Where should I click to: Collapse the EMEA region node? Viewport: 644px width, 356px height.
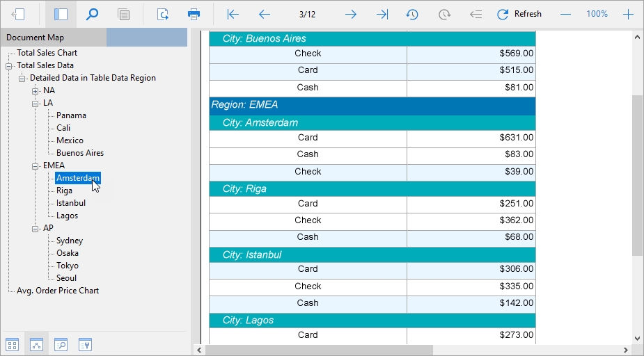[36, 166]
